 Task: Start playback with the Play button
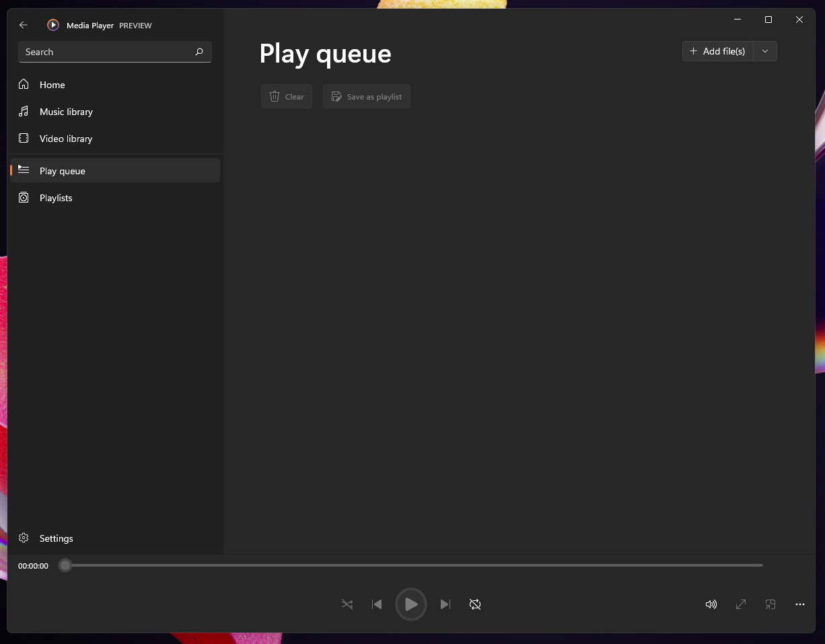click(x=411, y=604)
